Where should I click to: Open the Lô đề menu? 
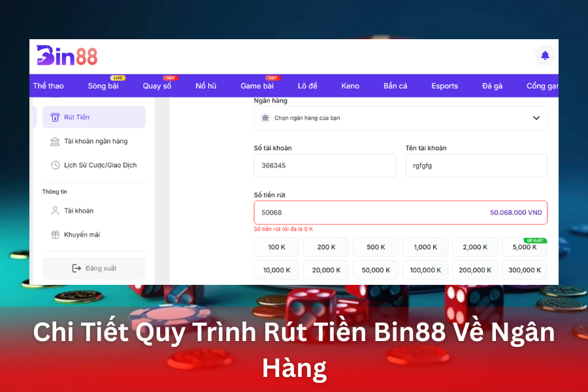click(308, 86)
